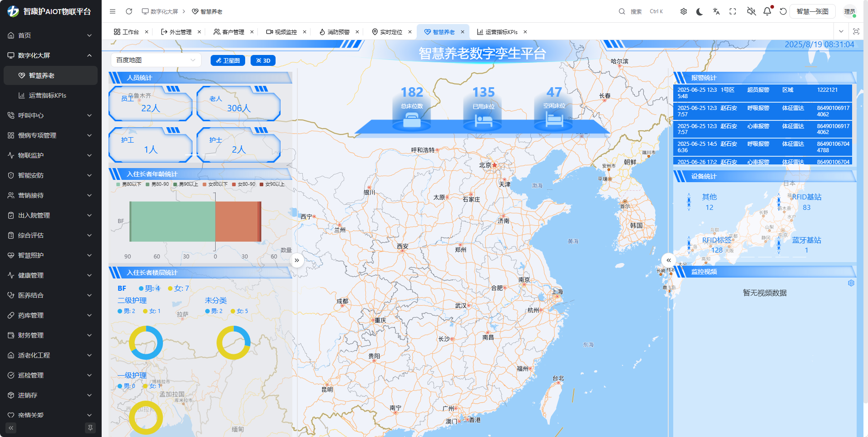This screenshot has height=437, width=868.
Task: Click the tab area maximize icon
Action: (x=856, y=31)
